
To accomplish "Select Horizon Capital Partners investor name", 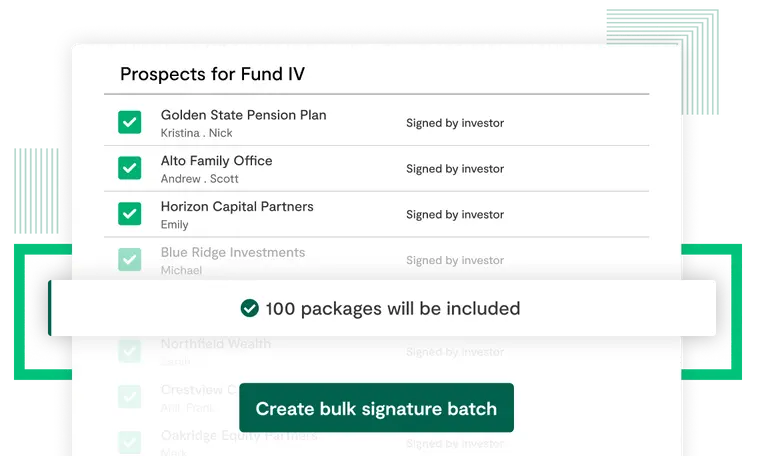I will 237,207.
